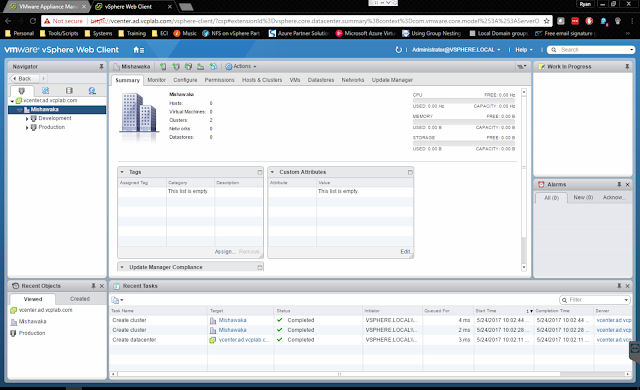Select VMs and Templates navigator view icon
The image size is (640, 390).
45,91
